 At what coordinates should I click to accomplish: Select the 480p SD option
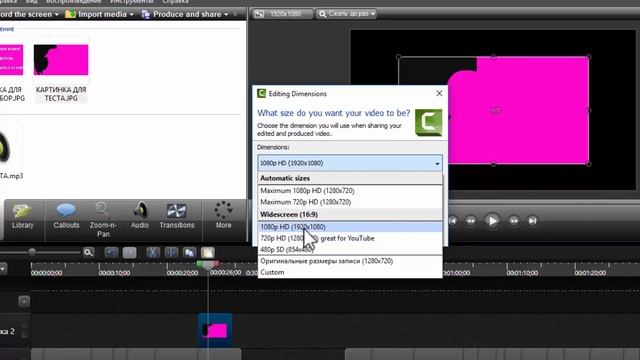[x=350, y=249]
